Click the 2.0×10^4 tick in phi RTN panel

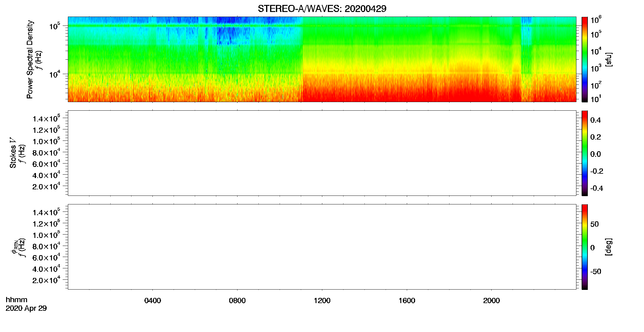pyautogui.click(x=46, y=279)
